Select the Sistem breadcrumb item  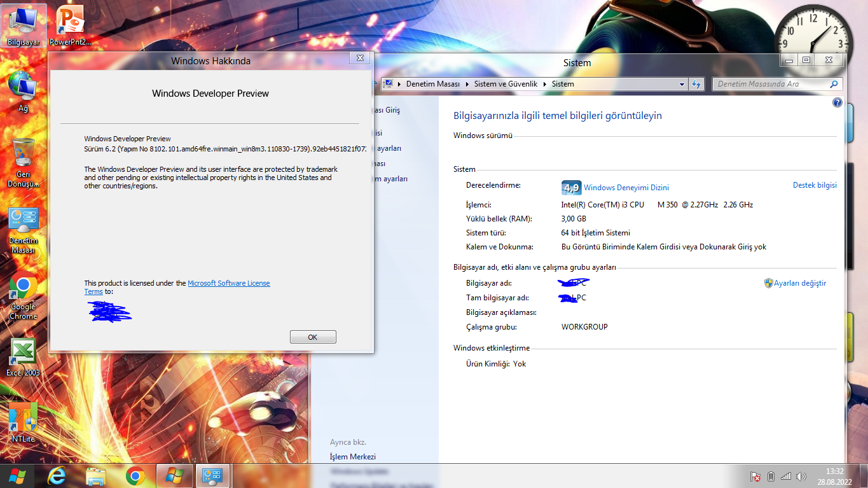point(563,84)
